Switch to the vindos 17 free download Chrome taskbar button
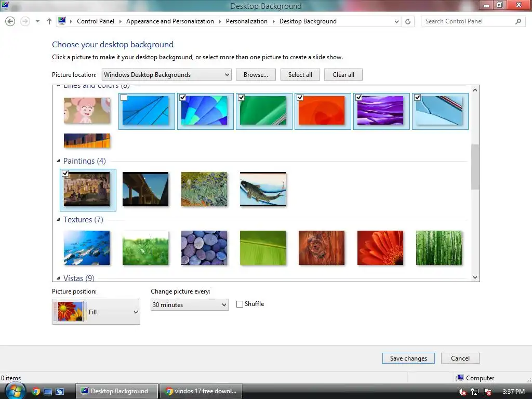The height and width of the screenshot is (399, 532). 201,391
